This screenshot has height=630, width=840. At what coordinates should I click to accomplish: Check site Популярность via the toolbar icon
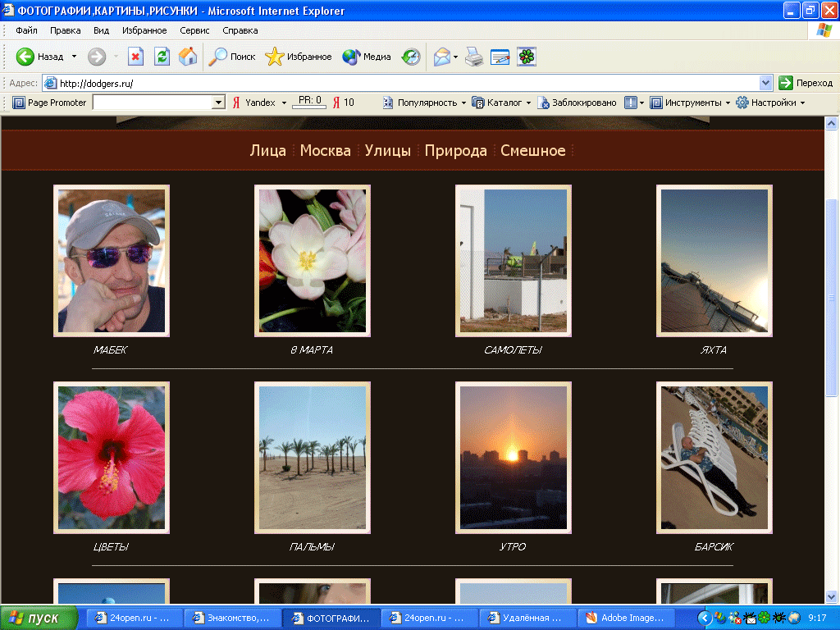[386, 102]
